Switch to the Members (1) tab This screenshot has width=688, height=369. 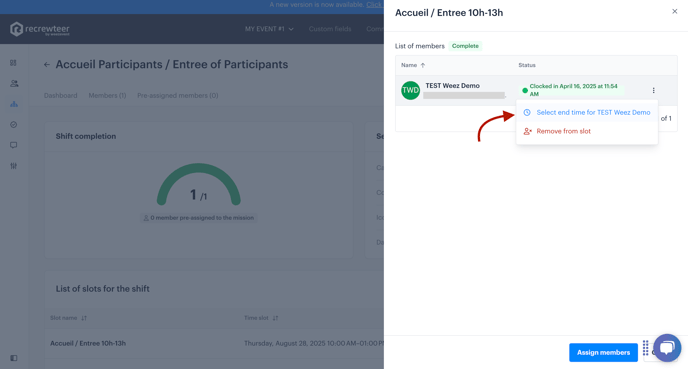tap(107, 96)
